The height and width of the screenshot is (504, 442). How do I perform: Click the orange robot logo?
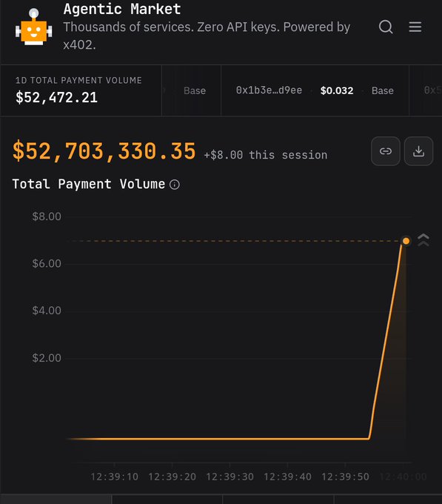(x=34, y=27)
